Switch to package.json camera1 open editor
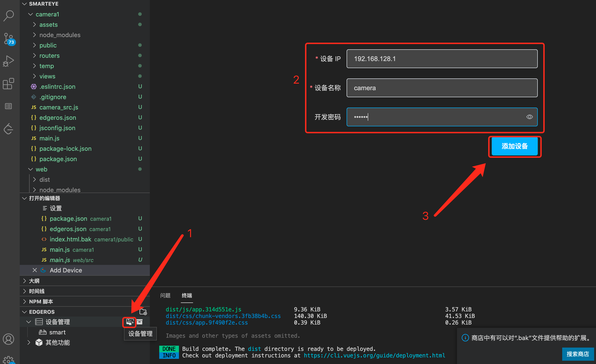 tap(85, 219)
